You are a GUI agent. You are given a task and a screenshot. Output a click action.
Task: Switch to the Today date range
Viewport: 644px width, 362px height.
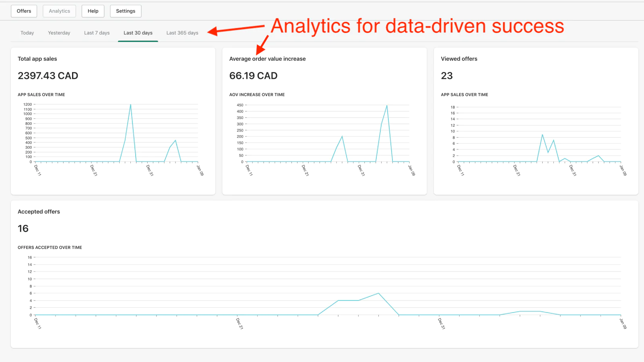point(27,33)
